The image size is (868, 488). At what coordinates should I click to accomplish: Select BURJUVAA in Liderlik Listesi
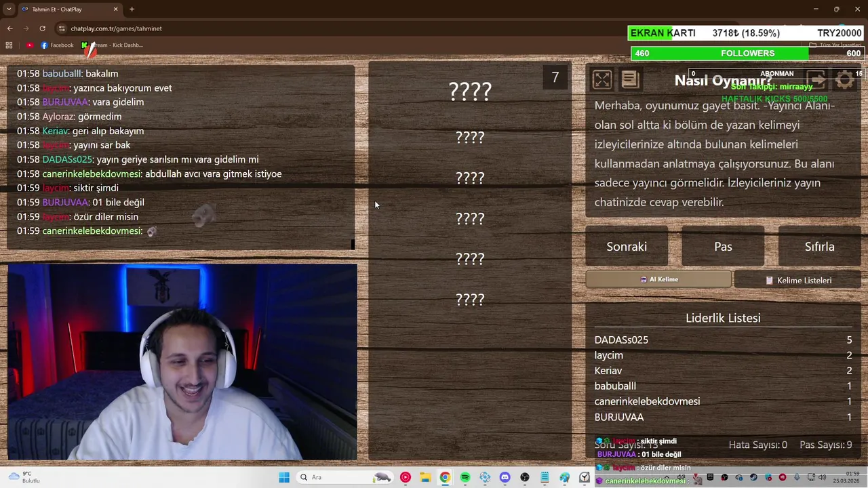[619, 417]
